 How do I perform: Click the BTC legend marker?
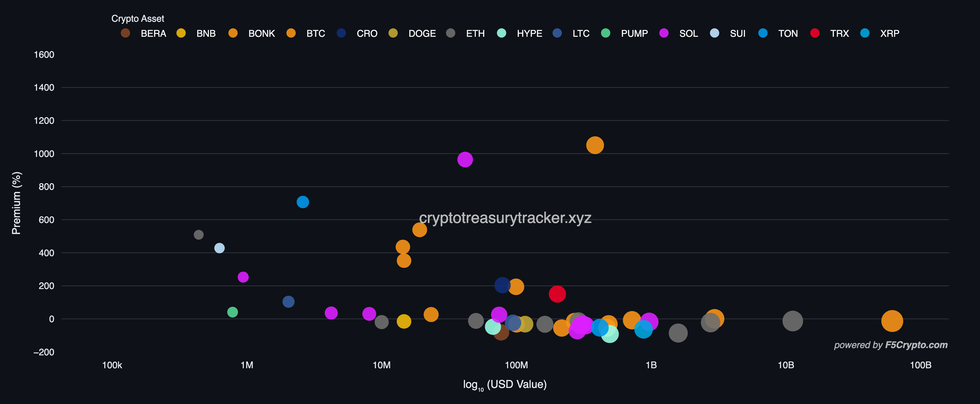[291, 33]
